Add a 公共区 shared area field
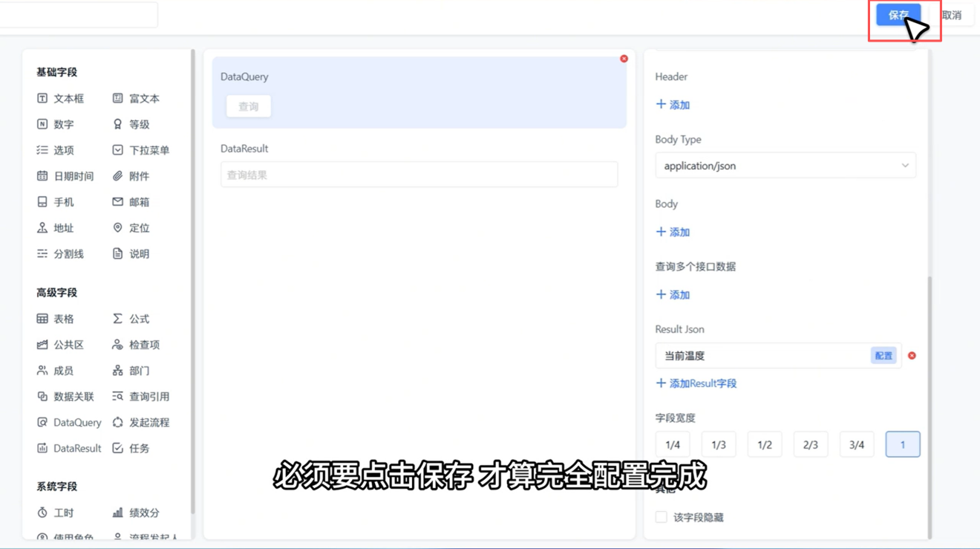 60,345
